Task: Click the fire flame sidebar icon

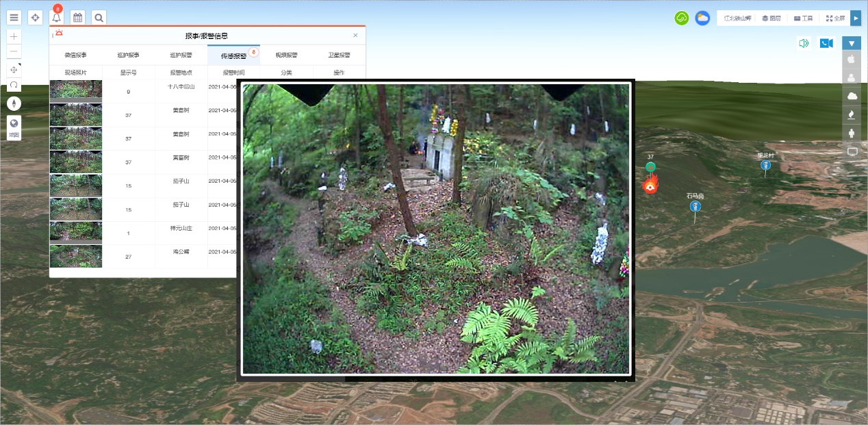Action: [852, 114]
